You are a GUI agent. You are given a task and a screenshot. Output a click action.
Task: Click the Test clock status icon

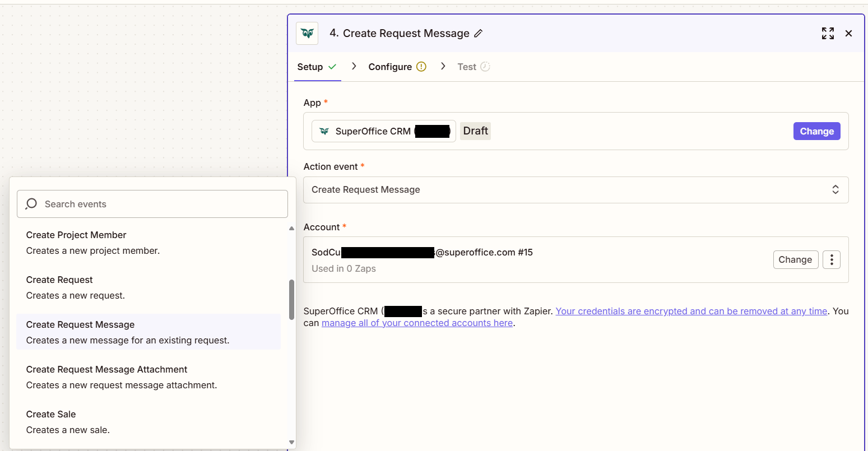point(485,67)
